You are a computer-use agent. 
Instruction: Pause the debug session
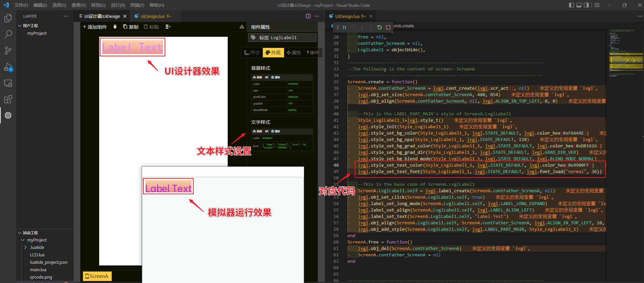point(344,27)
